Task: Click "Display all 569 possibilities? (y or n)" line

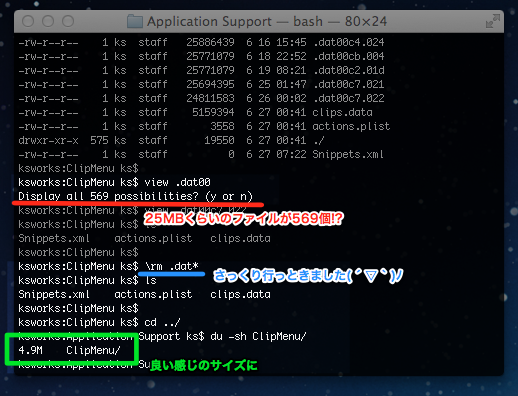Action: click(135, 196)
